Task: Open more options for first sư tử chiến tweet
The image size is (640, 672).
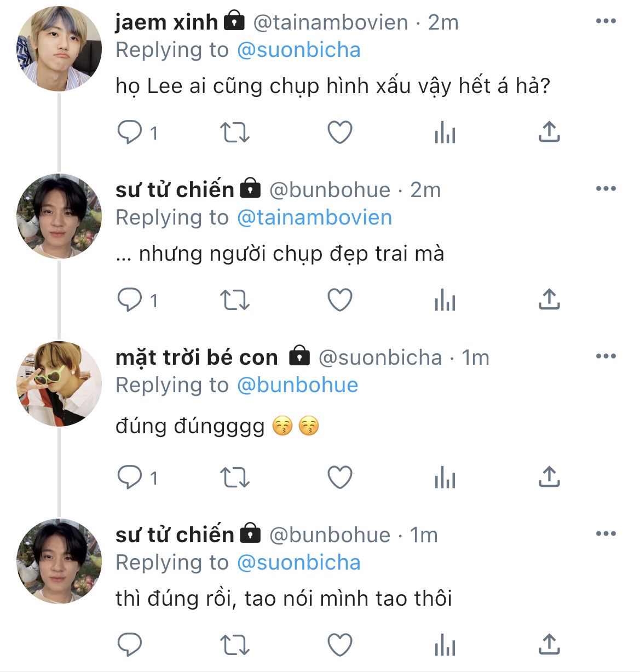Action: point(606,189)
